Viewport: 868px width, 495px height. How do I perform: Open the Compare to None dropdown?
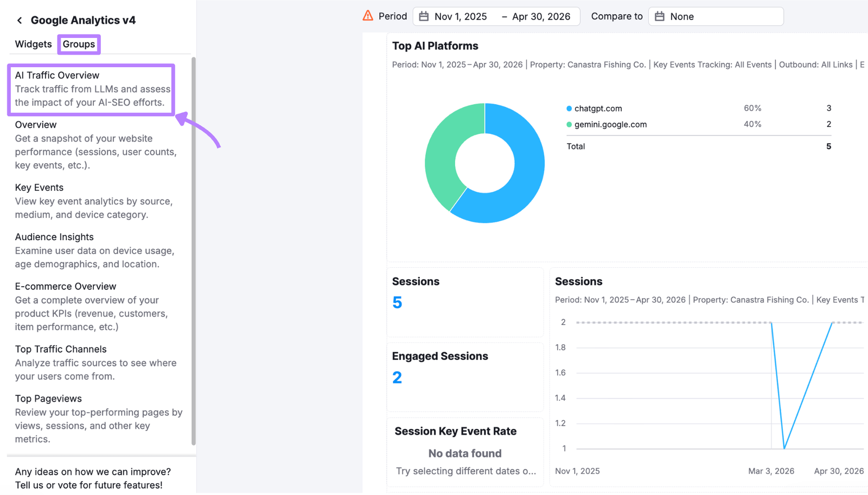tap(716, 16)
